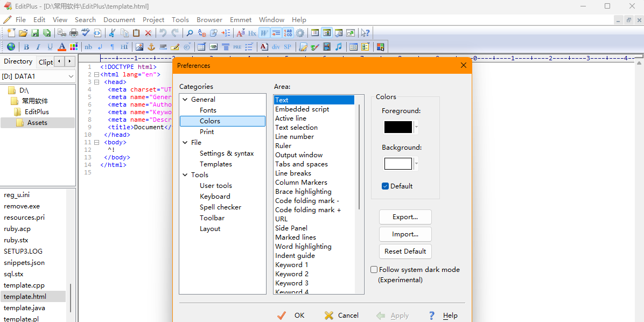Screen dimensions: 644x322
Task: Toggle the Directory Window toolbar button
Action: (x=327, y=33)
